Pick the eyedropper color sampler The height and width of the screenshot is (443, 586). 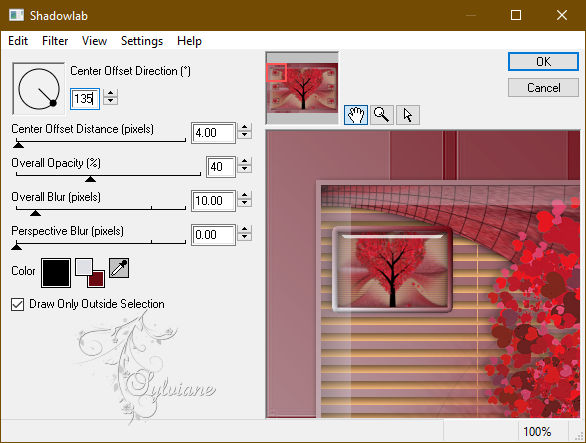pyautogui.click(x=119, y=268)
